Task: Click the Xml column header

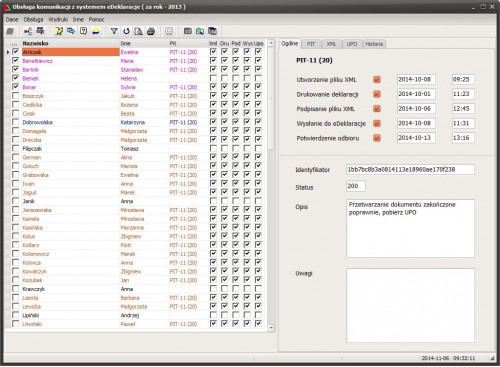Action: pos(213,43)
